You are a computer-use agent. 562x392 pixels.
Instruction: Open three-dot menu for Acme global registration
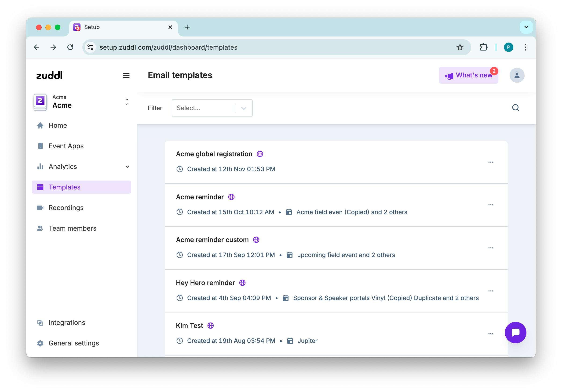(x=491, y=162)
